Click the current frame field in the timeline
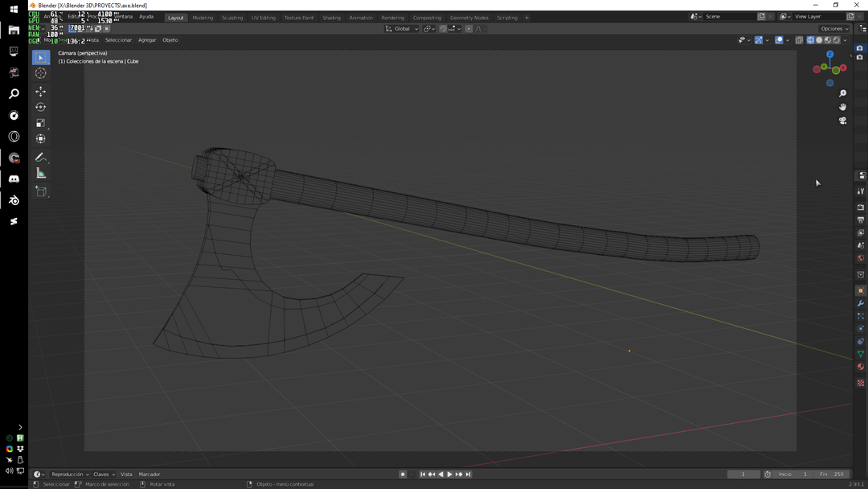 click(743, 474)
